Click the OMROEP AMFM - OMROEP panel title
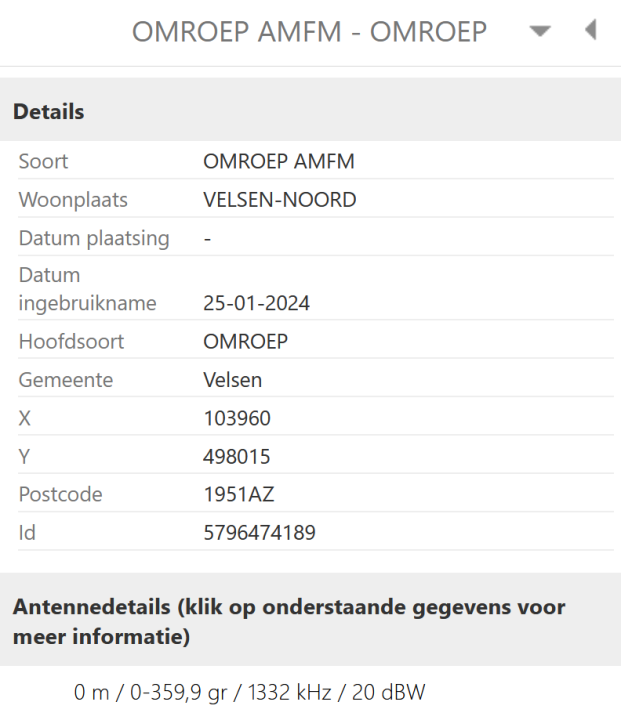Viewport: 621px width, 720px height. pos(310,32)
